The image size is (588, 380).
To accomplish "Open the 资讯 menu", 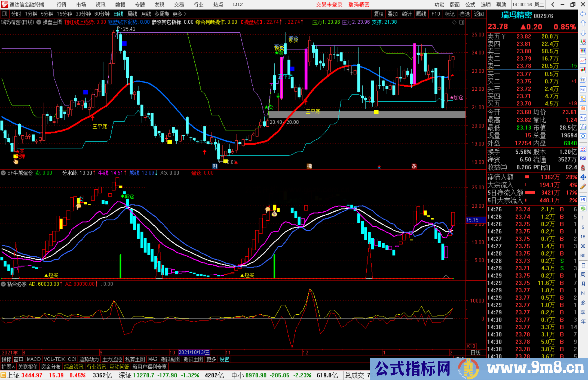I will 100,4.
